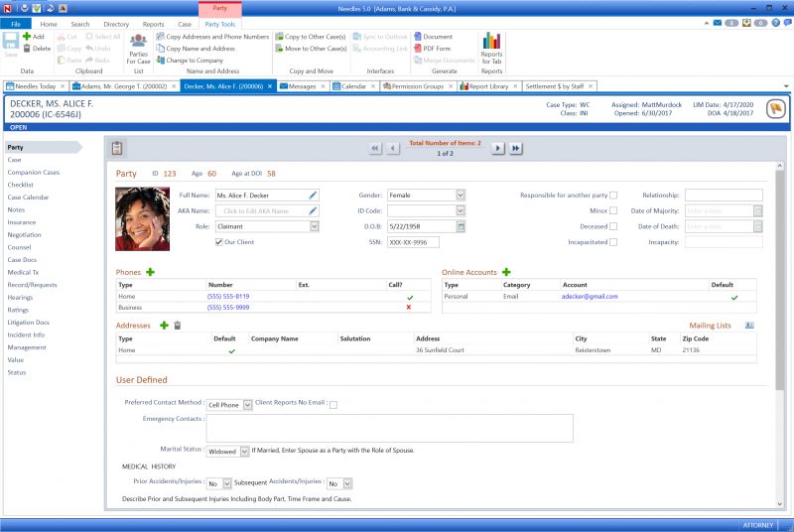
Task: Add a new phone with green plus
Action: [151, 272]
